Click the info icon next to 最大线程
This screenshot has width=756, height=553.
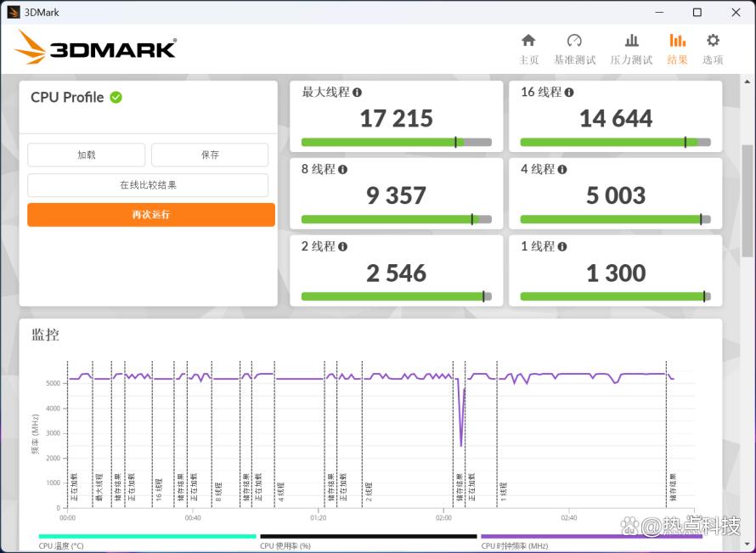coord(357,92)
